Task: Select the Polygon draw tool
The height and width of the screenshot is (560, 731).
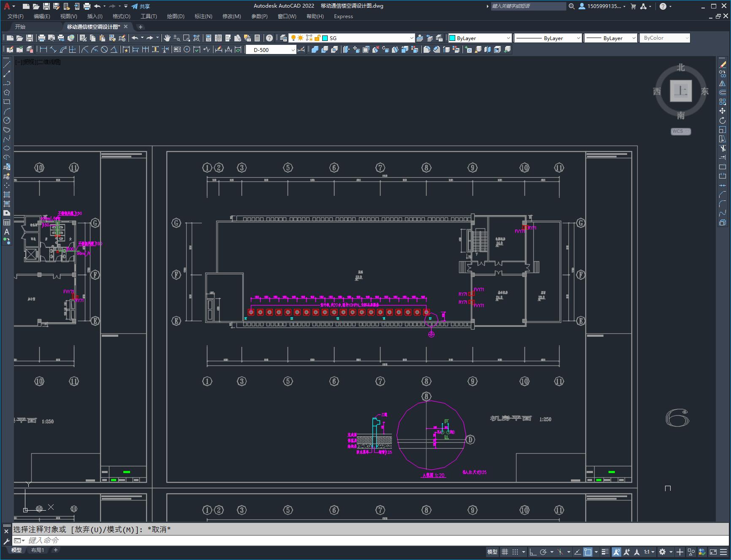Action: 7,92
